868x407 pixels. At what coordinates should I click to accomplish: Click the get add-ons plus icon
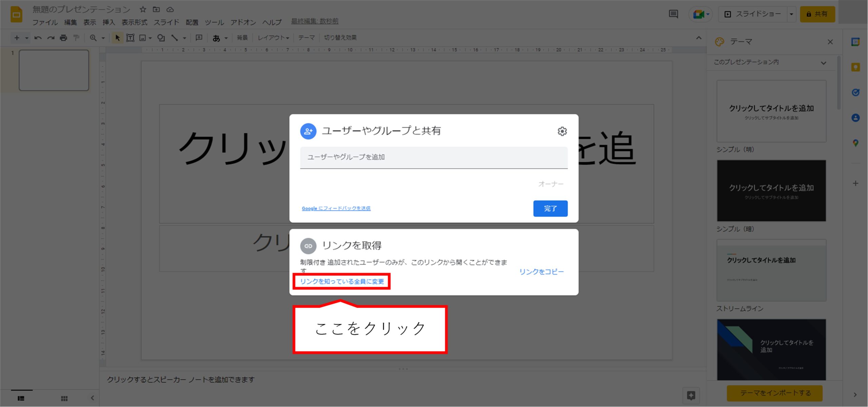click(855, 183)
